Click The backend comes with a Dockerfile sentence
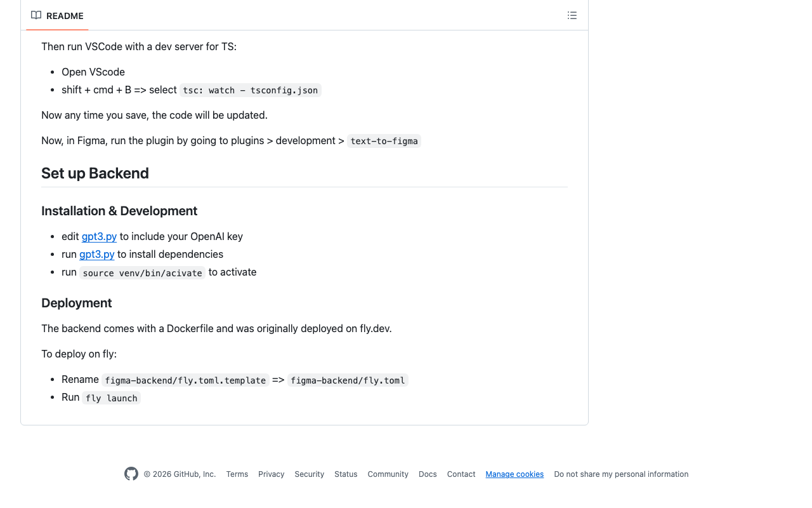 [x=216, y=328]
